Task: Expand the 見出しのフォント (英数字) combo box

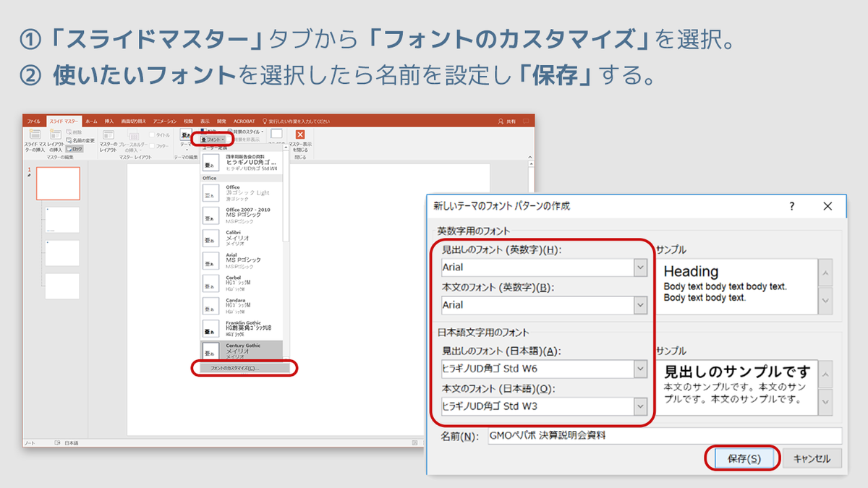Action: (x=640, y=267)
